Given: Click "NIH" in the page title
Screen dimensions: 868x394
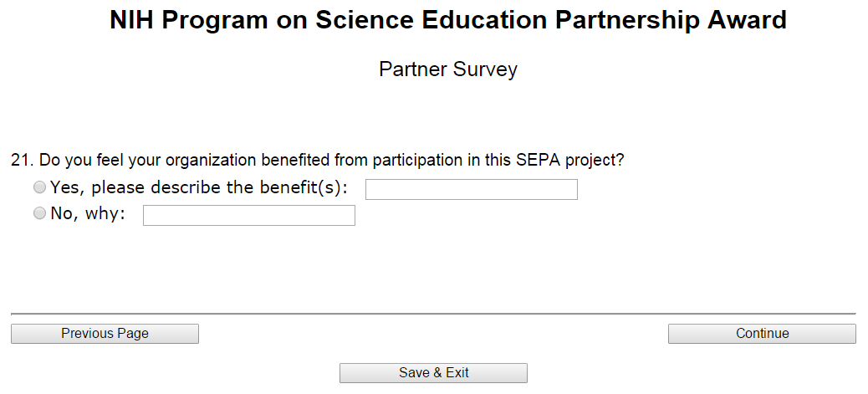Looking at the screenshot, I should click(x=132, y=21).
